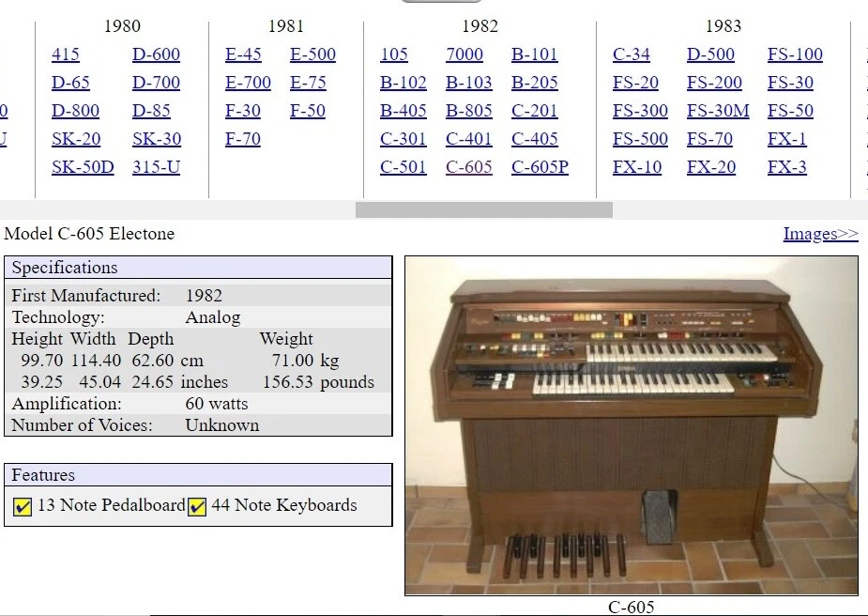Select E-45 under 1981

click(244, 54)
